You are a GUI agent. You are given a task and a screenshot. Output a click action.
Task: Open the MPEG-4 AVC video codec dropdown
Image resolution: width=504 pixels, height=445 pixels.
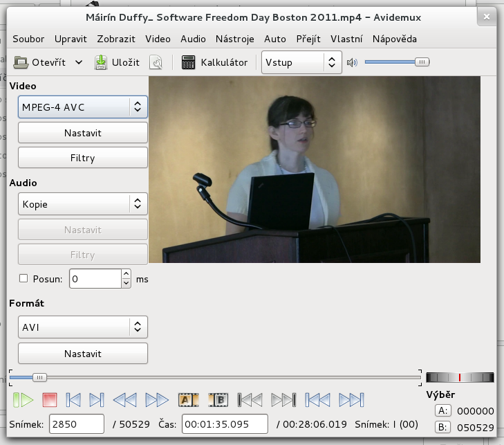(x=82, y=107)
